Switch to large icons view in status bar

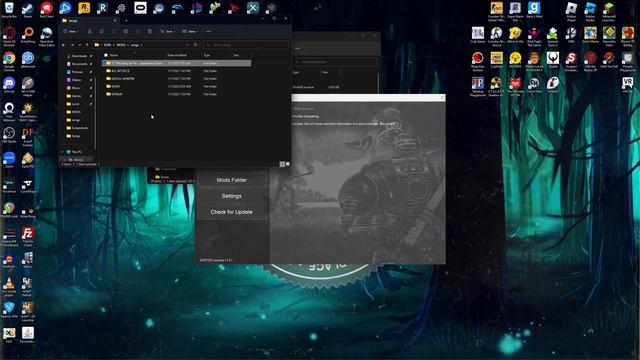287,164
